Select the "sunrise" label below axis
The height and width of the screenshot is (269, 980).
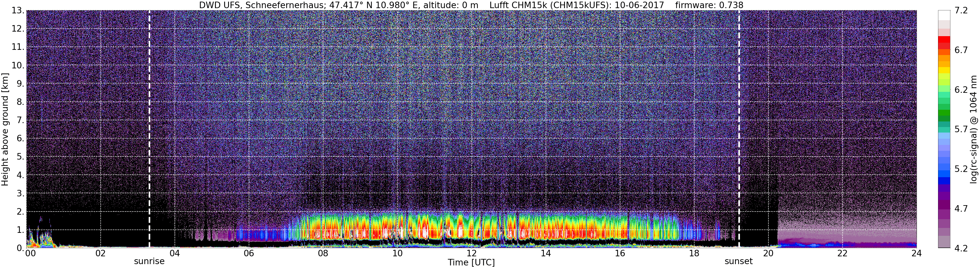coord(149,262)
